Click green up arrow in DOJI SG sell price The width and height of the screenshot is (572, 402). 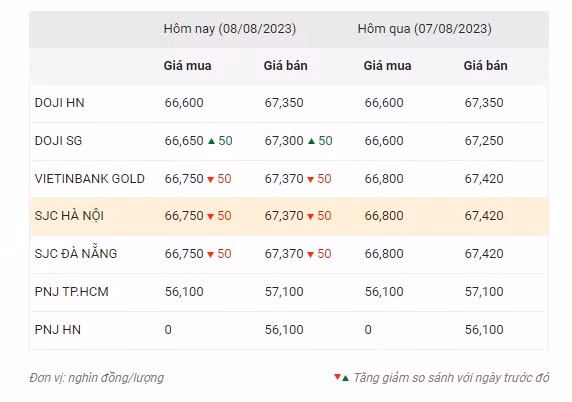click(x=311, y=141)
